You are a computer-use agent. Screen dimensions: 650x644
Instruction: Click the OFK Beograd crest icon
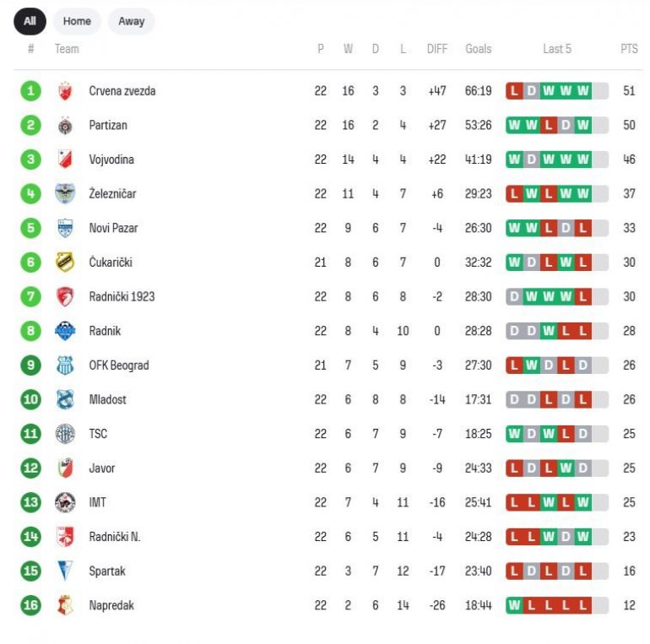(x=65, y=365)
